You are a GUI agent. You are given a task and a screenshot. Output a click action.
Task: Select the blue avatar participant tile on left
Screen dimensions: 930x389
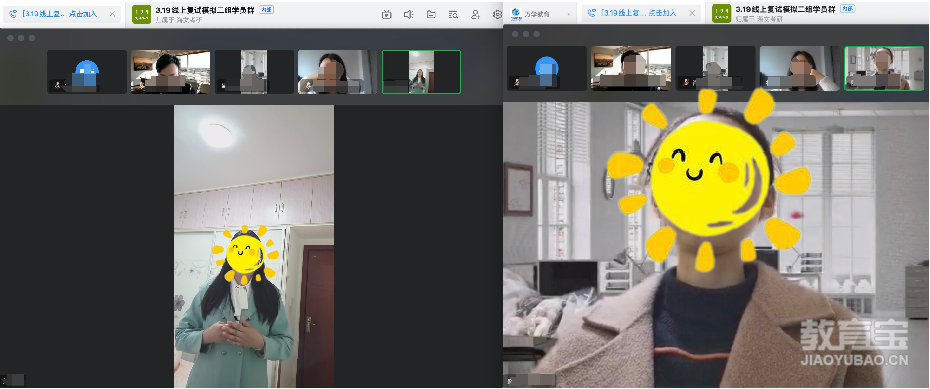(87, 72)
